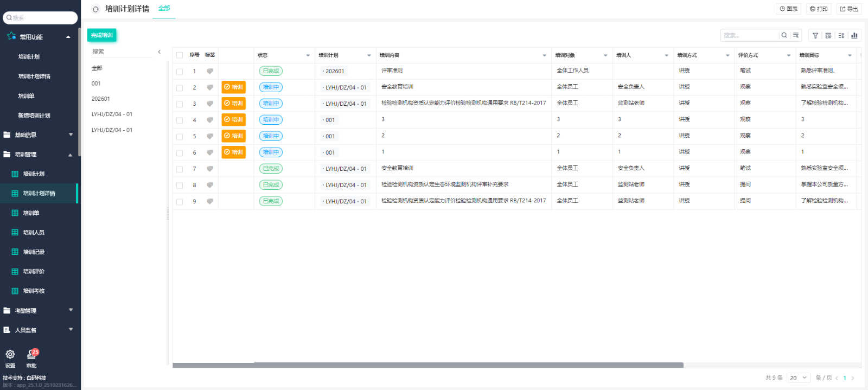This screenshot has height=390, width=868.
Task: Open the 培训对象 column filter dropdown
Action: [605, 55]
